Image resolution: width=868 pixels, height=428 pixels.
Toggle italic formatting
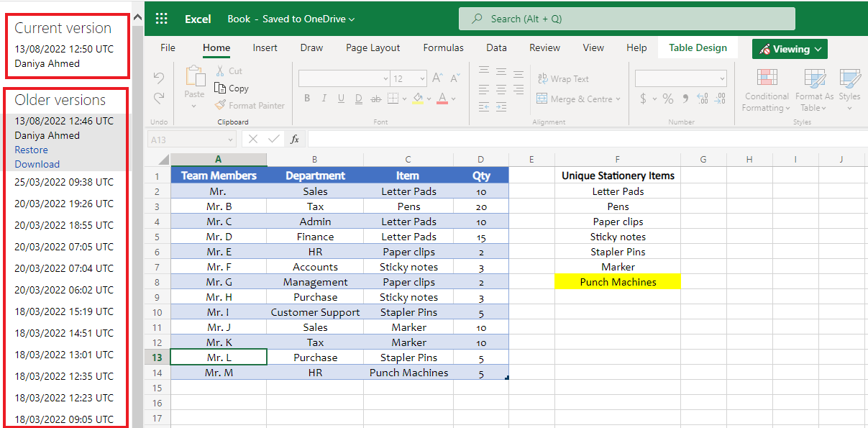coord(324,99)
